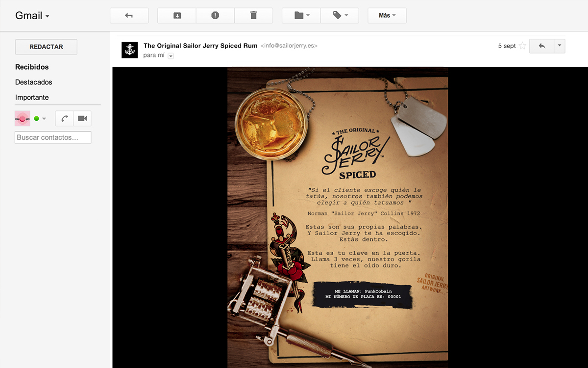Open the Importante folder
The width and height of the screenshot is (588, 368).
32,98
